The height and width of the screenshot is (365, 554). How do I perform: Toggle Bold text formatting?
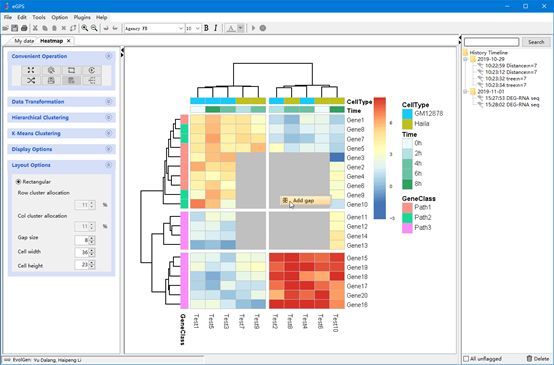(x=206, y=28)
